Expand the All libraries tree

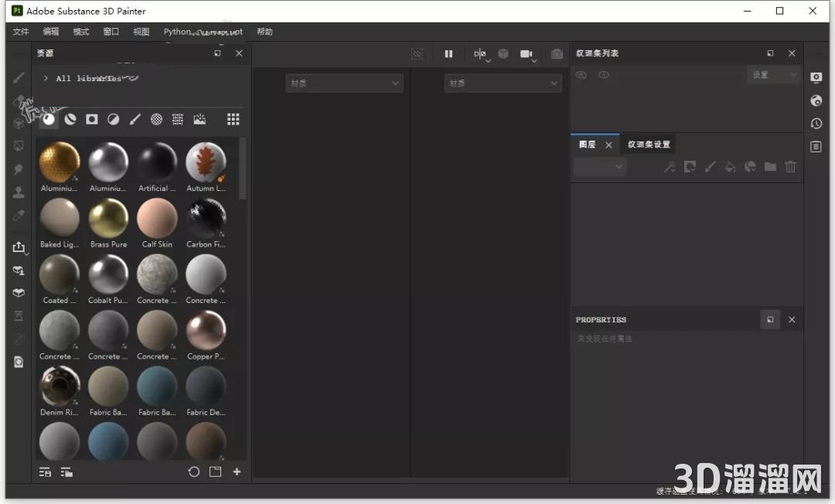(x=46, y=79)
